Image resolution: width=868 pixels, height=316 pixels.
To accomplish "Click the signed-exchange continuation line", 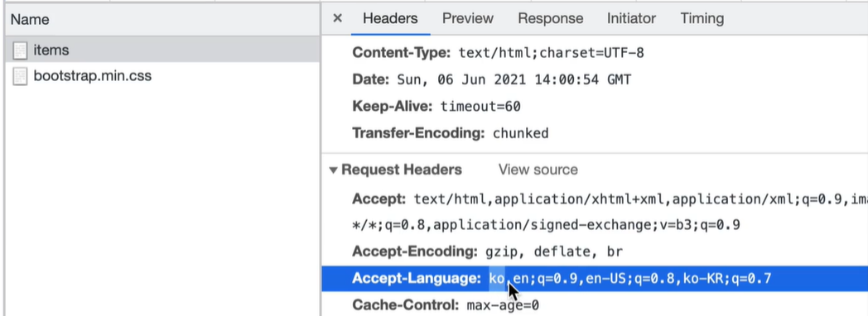I will click(547, 225).
